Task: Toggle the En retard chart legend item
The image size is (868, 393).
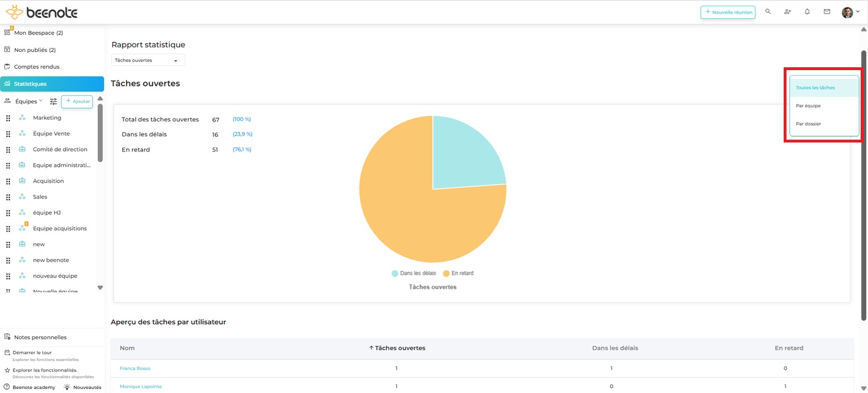Action: pos(458,273)
